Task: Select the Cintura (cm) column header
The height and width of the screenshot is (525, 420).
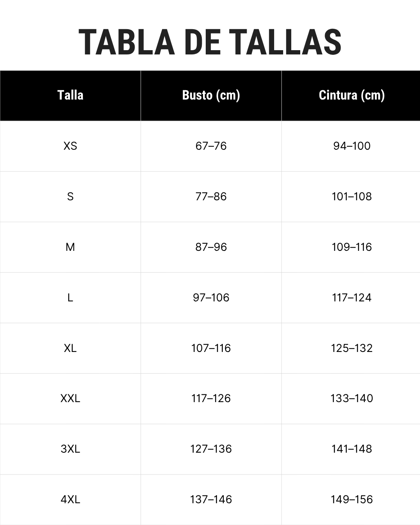Action: (x=352, y=95)
